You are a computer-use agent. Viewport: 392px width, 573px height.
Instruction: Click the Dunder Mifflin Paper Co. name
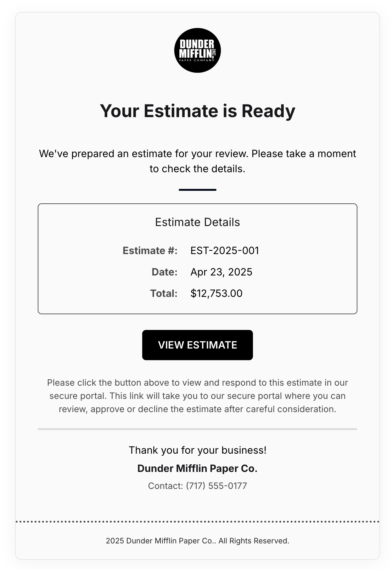(x=198, y=468)
